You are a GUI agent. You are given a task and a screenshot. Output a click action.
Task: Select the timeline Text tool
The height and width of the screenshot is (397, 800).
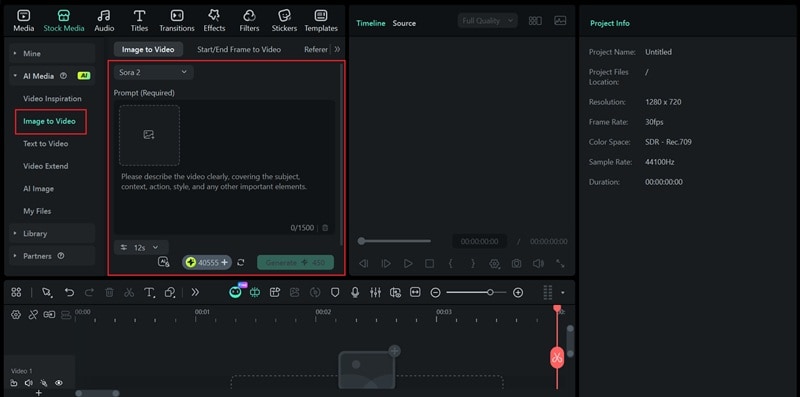pyautogui.click(x=149, y=292)
